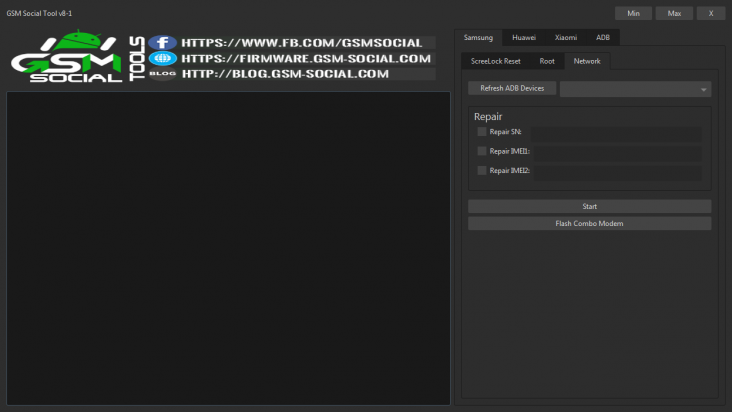
Task: Switch to the Huawei tab
Action: (524, 37)
